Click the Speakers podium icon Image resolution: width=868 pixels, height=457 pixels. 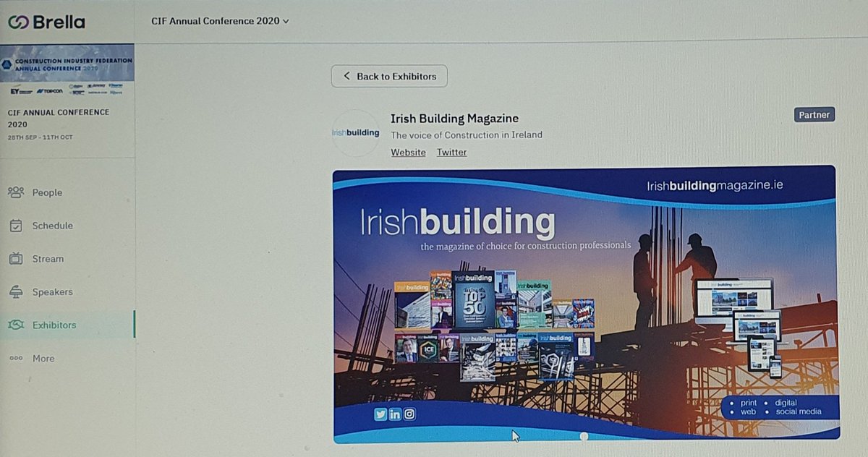click(16, 292)
